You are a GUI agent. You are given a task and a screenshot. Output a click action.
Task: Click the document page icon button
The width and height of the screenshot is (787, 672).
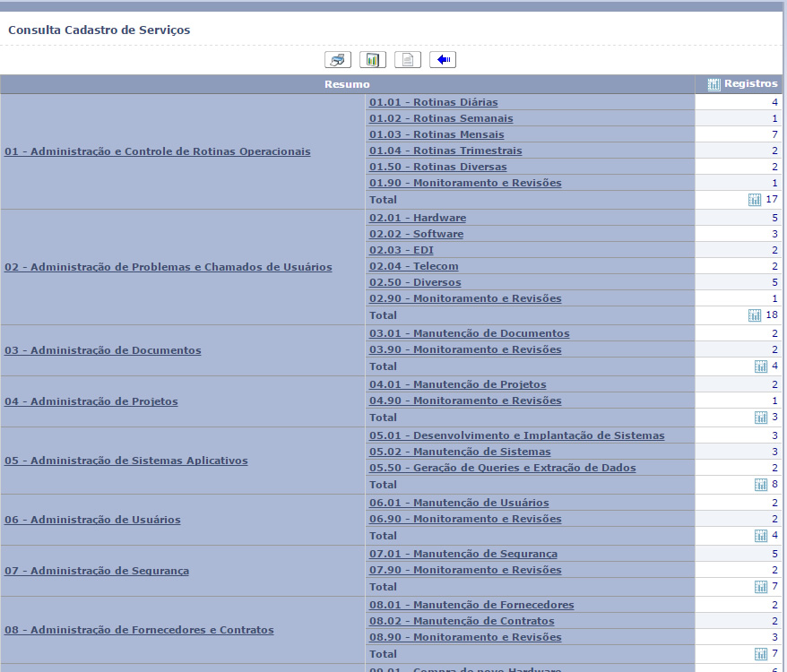pyautogui.click(x=408, y=60)
